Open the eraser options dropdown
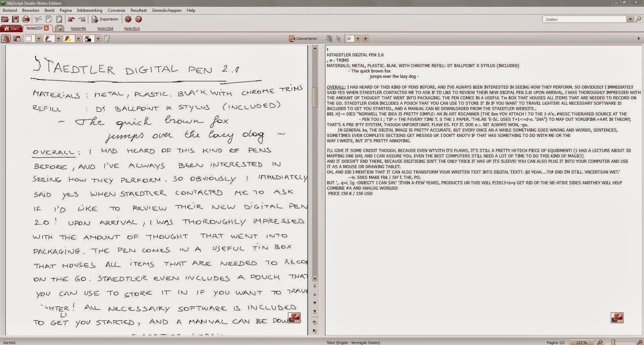 pos(98,39)
